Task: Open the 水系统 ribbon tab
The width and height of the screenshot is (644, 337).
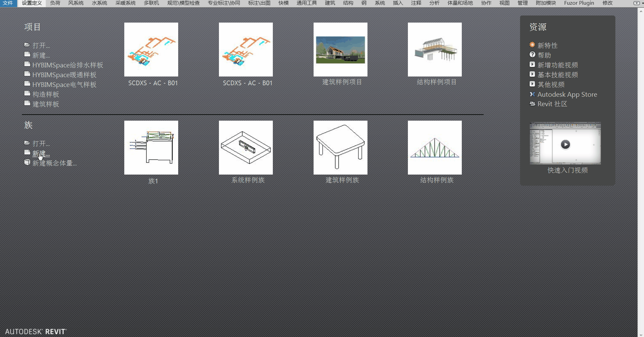Action: coord(99,3)
